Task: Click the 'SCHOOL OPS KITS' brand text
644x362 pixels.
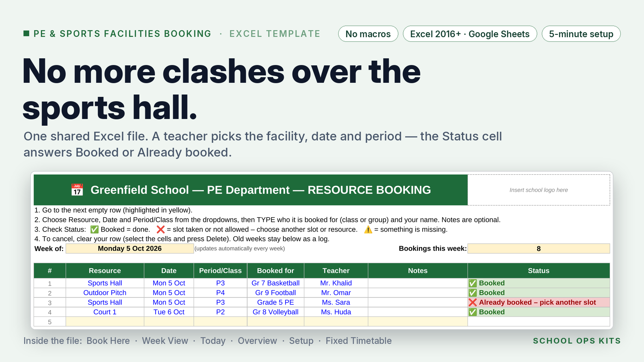Action: point(577,341)
